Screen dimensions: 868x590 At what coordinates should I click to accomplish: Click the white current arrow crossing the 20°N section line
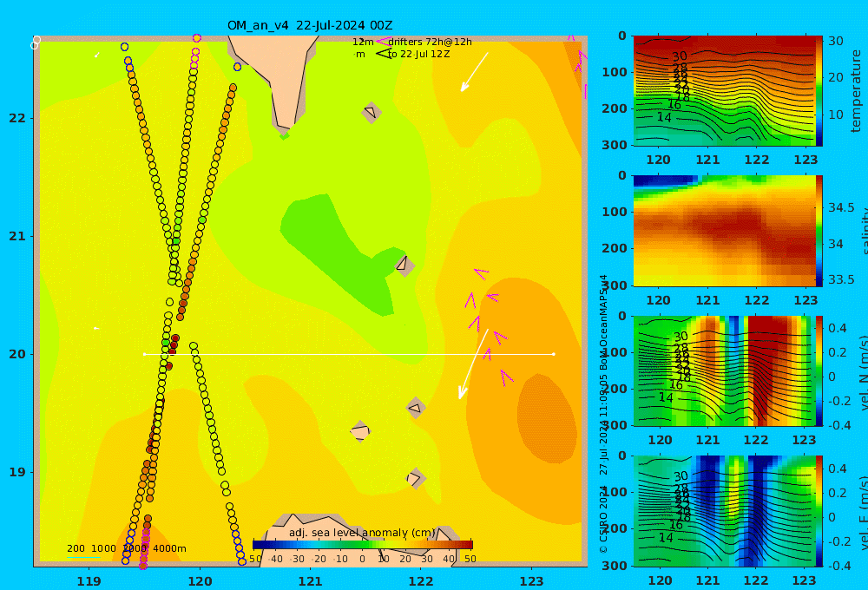[473, 364]
